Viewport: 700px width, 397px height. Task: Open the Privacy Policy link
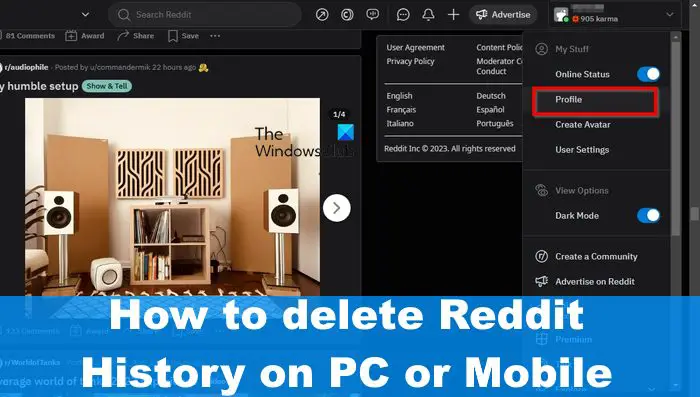410,61
